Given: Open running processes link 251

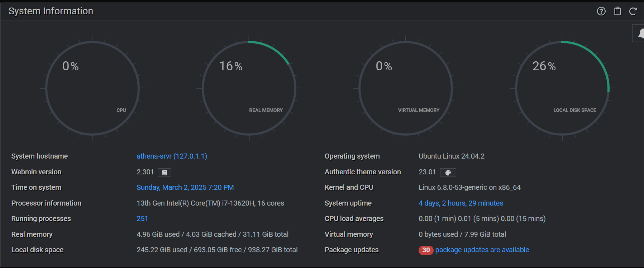Looking at the screenshot, I should tap(142, 218).
